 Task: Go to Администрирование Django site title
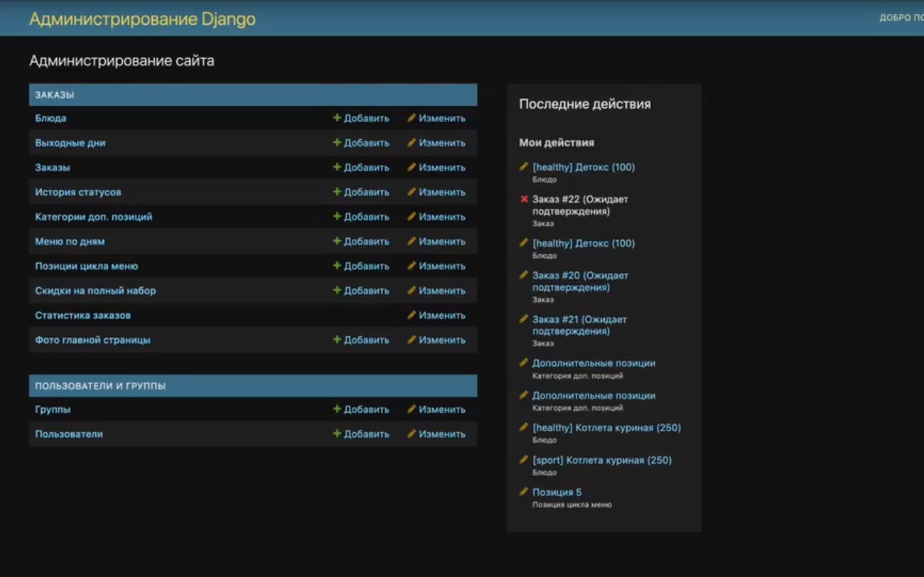pyautogui.click(x=142, y=19)
